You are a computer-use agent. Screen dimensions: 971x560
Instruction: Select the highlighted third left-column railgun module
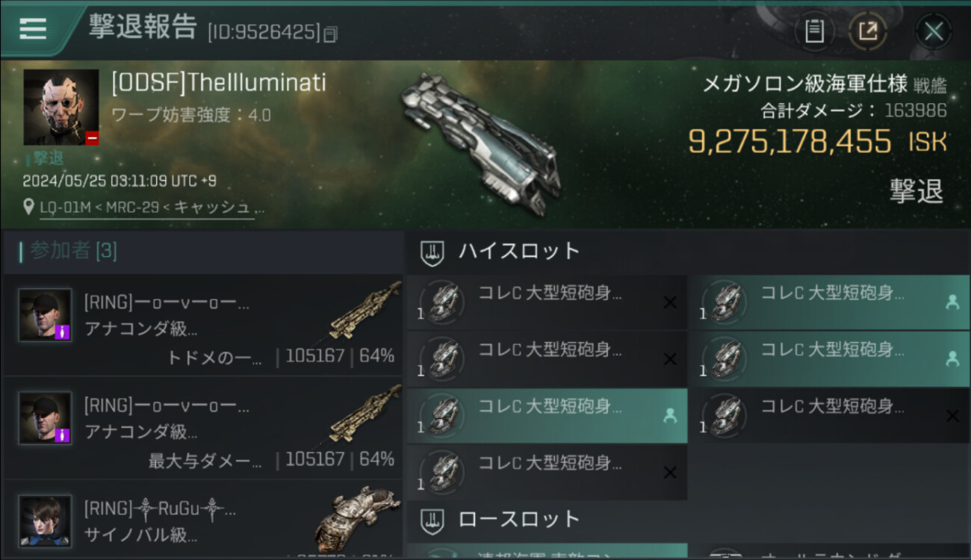pyautogui.click(x=547, y=416)
